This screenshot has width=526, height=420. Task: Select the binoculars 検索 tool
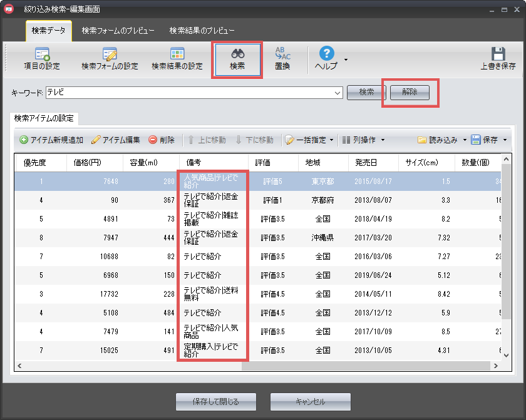[x=237, y=59]
